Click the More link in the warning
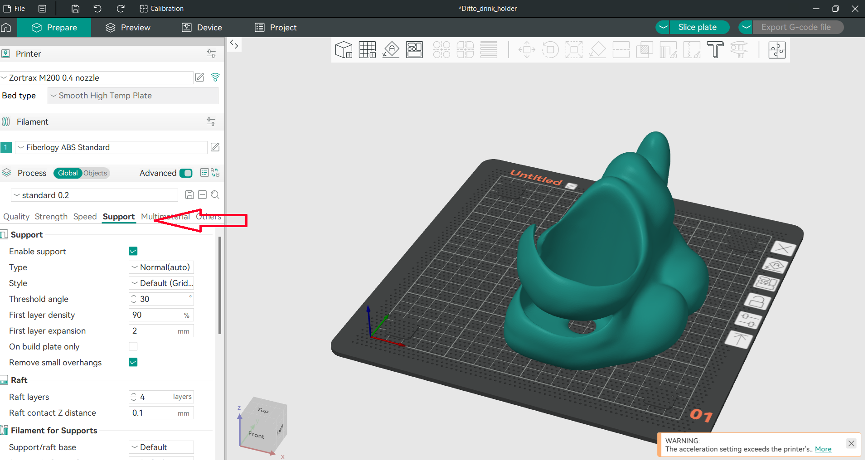This screenshot has width=868, height=461. coord(823,449)
